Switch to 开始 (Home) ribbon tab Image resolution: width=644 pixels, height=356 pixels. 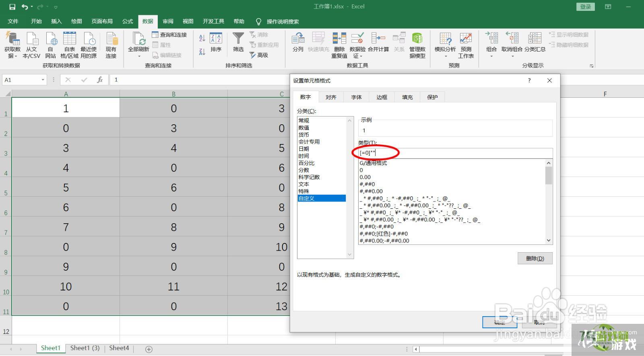tap(36, 21)
